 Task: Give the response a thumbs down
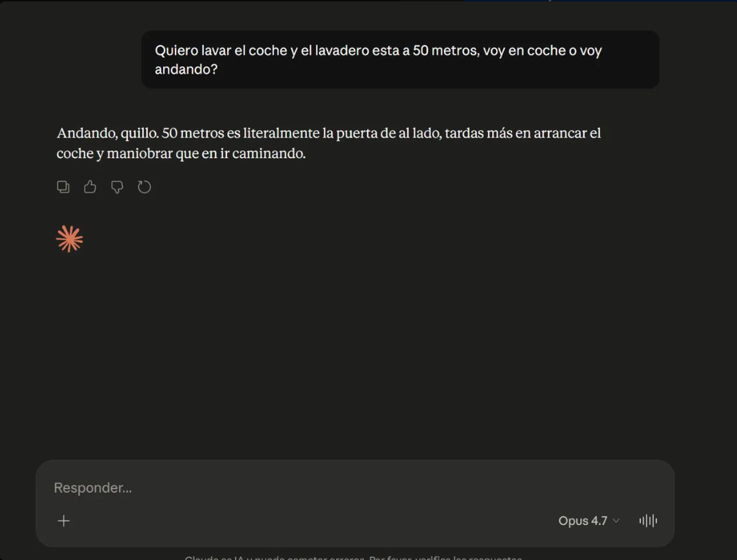point(117,187)
